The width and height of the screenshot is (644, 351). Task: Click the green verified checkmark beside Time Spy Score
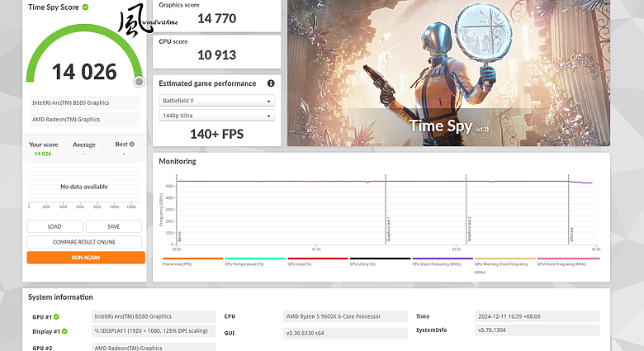85,7
